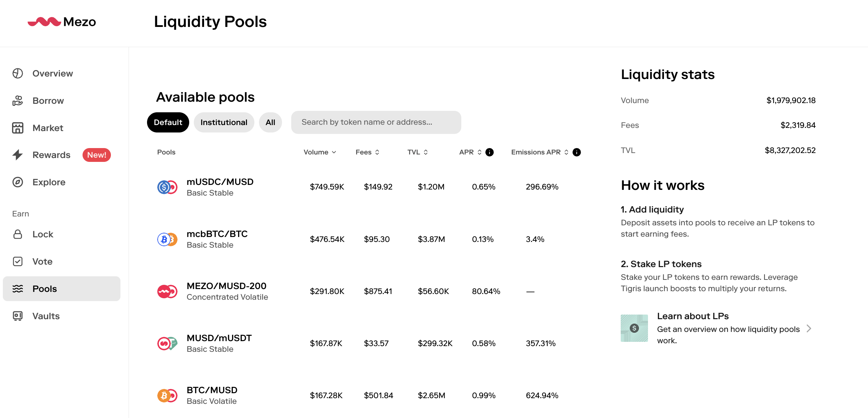Show APR info tooltip icon

[x=490, y=152]
